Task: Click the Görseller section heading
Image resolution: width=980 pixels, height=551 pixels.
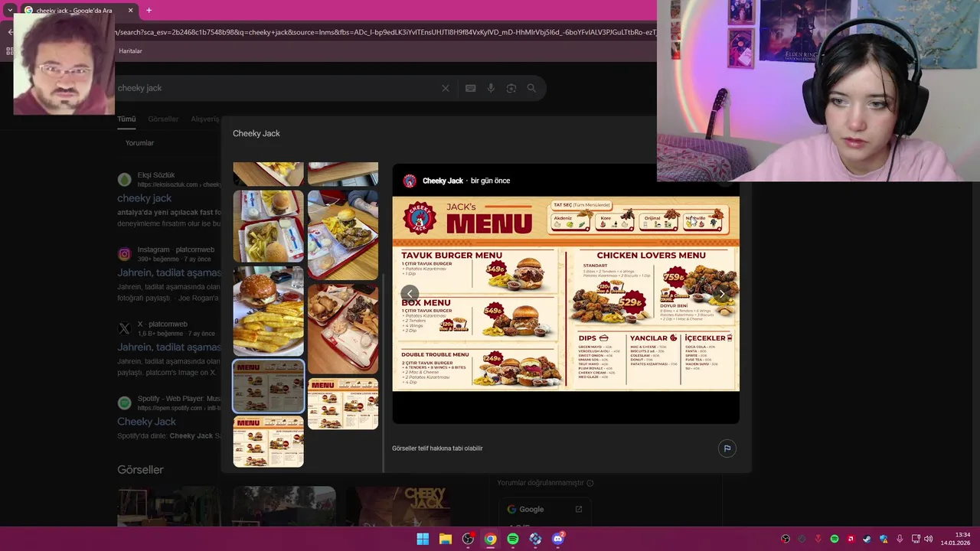Action: click(140, 470)
